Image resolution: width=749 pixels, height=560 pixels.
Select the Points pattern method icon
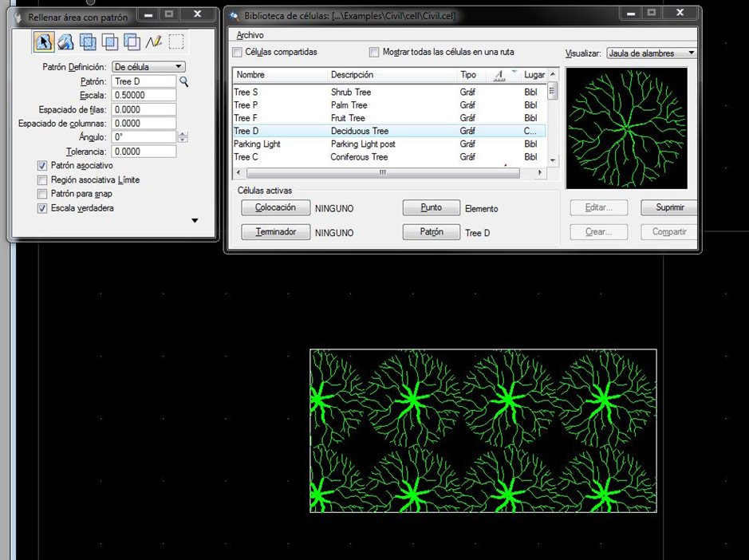pyautogui.click(x=154, y=42)
